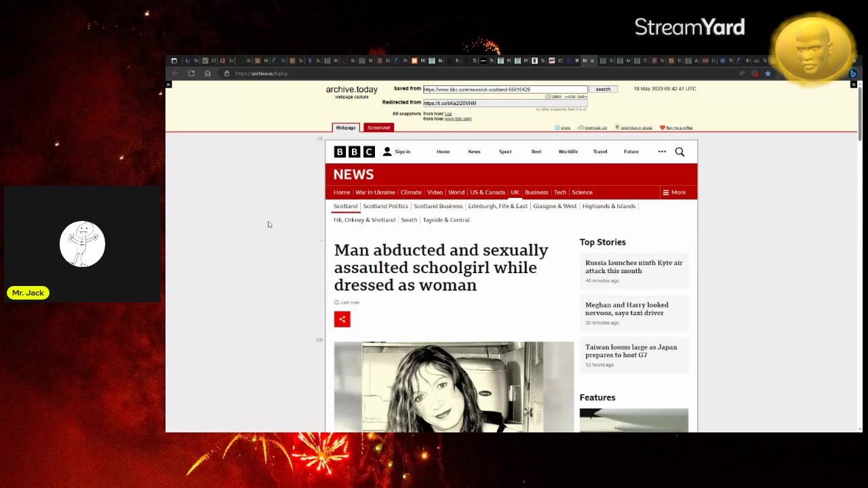868x488 pixels.
Task: Select South regional tab
Action: point(409,220)
